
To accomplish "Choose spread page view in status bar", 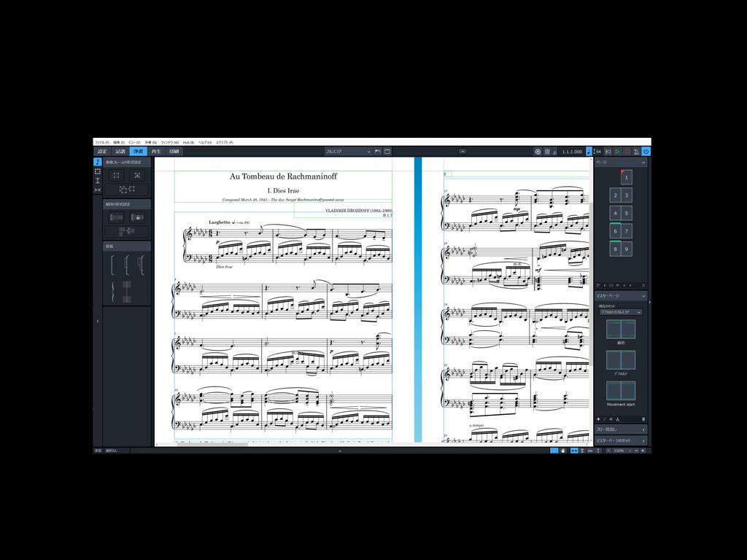I will [574, 451].
